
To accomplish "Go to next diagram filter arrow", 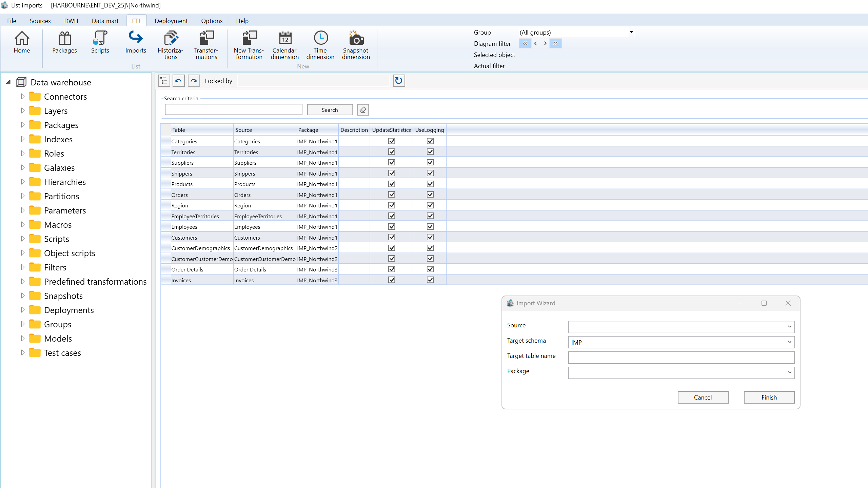I will point(545,43).
